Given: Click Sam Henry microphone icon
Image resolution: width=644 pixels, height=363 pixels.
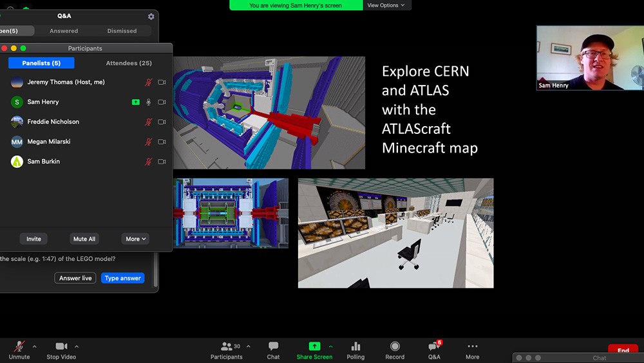Looking at the screenshot, I should click(x=149, y=102).
